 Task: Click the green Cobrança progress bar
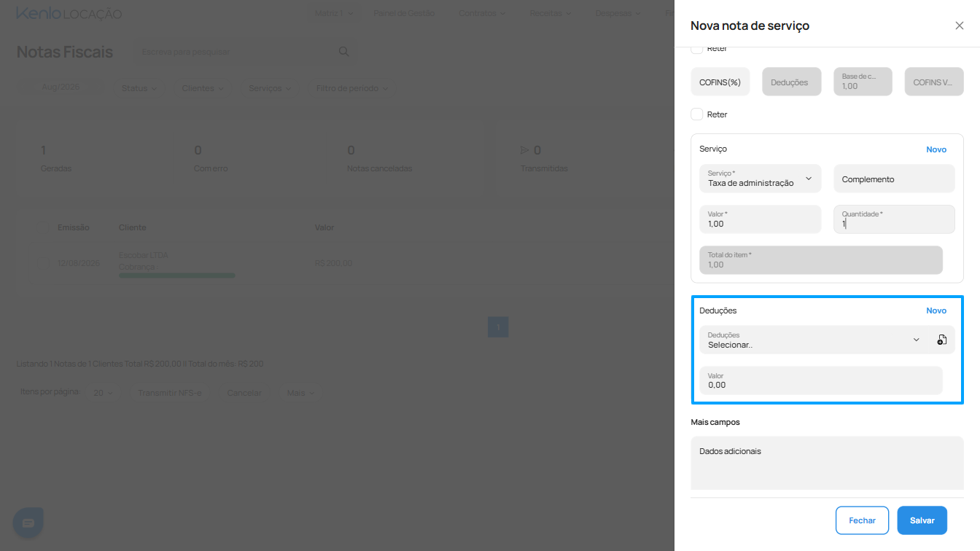177,275
